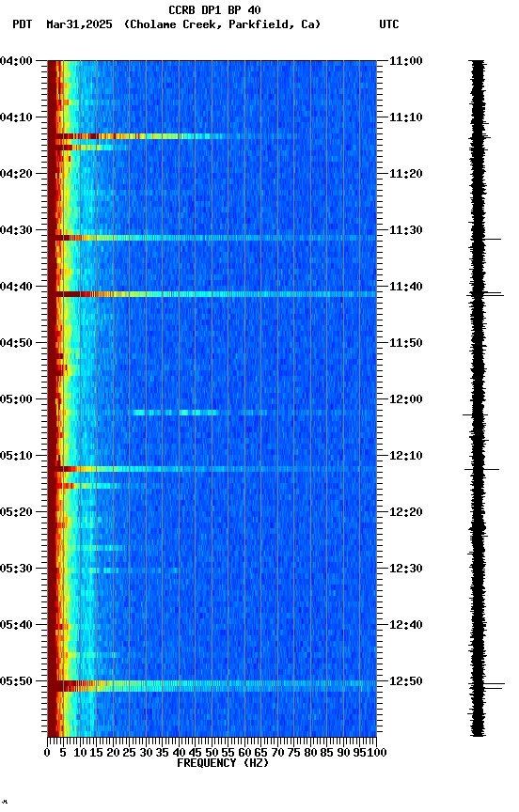Click the 04:50 PDT time label
Viewport: 519px width, 812px height.
coord(16,343)
